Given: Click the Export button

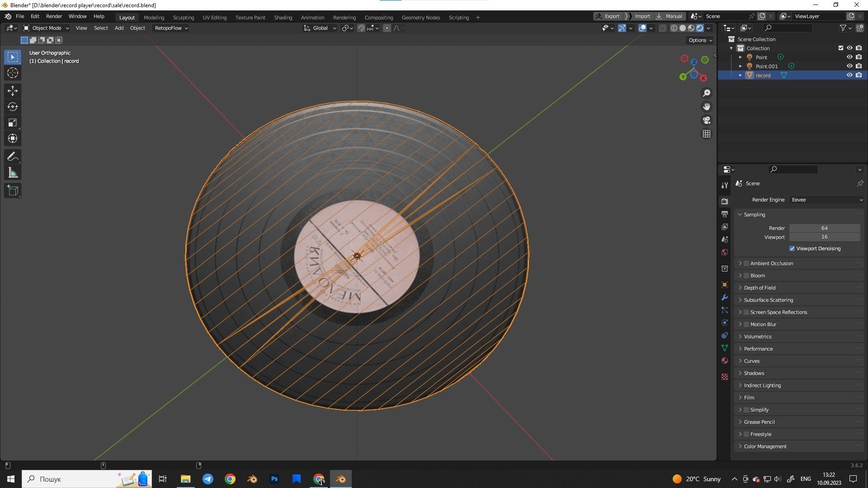Looking at the screenshot, I should click(x=608, y=16).
